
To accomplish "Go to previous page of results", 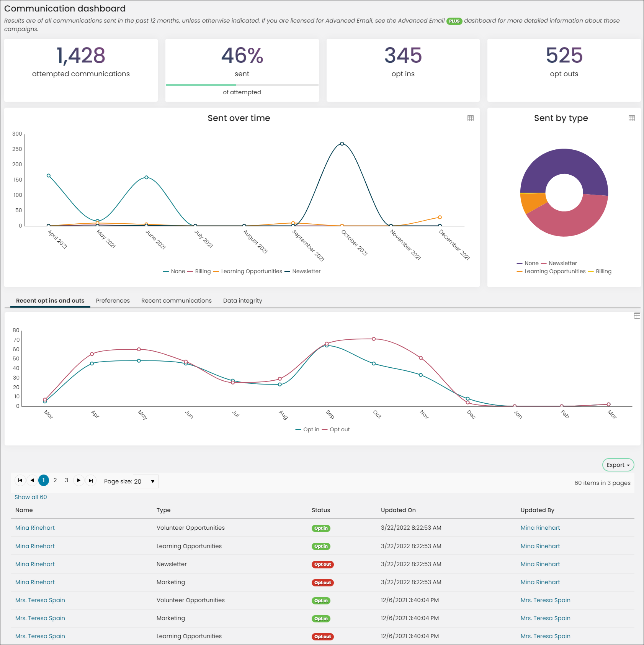I will (x=32, y=480).
